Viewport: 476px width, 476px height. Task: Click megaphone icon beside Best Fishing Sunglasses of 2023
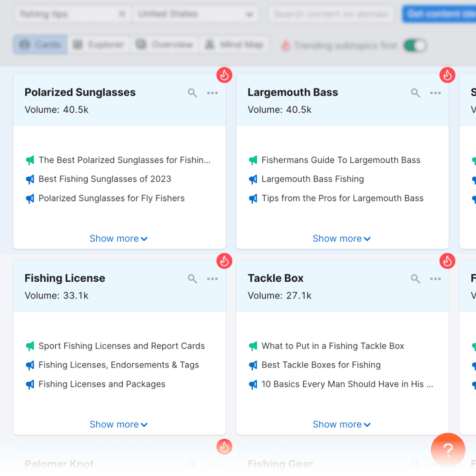point(30,179)
